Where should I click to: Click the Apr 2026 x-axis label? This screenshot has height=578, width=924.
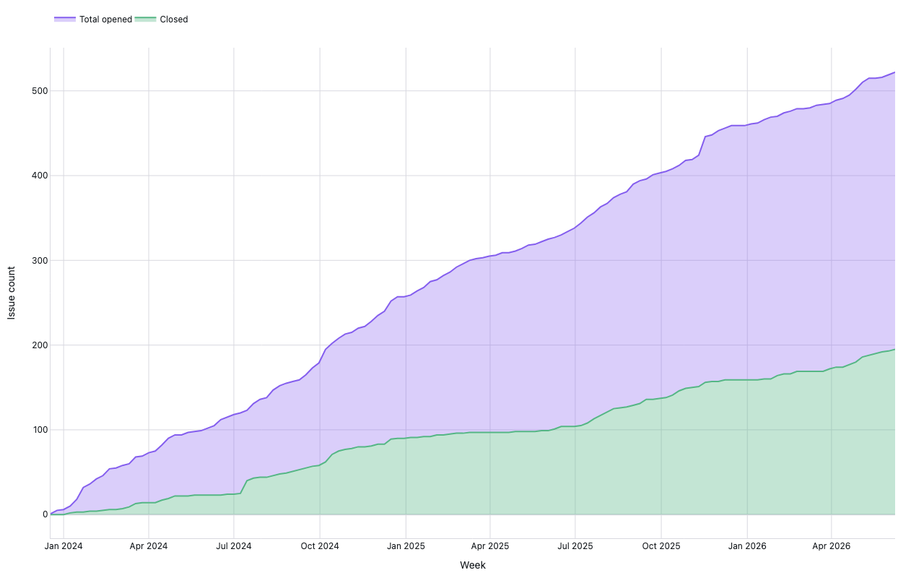pyautogui.click(x=832, y=546)
